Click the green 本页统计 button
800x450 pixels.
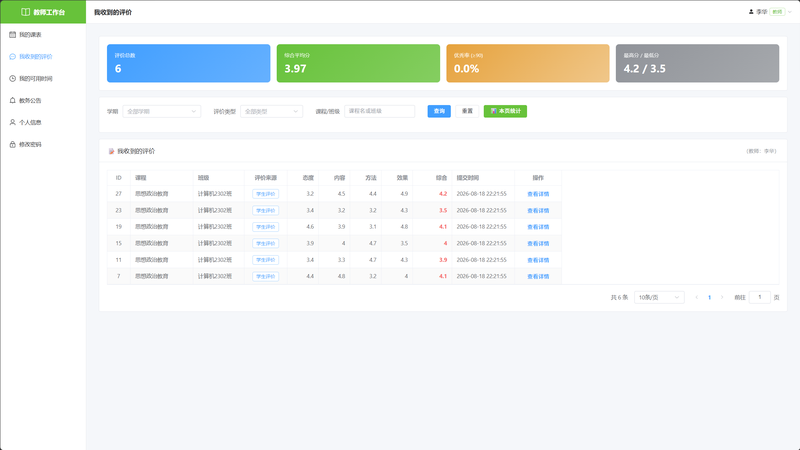coord(505,111)
